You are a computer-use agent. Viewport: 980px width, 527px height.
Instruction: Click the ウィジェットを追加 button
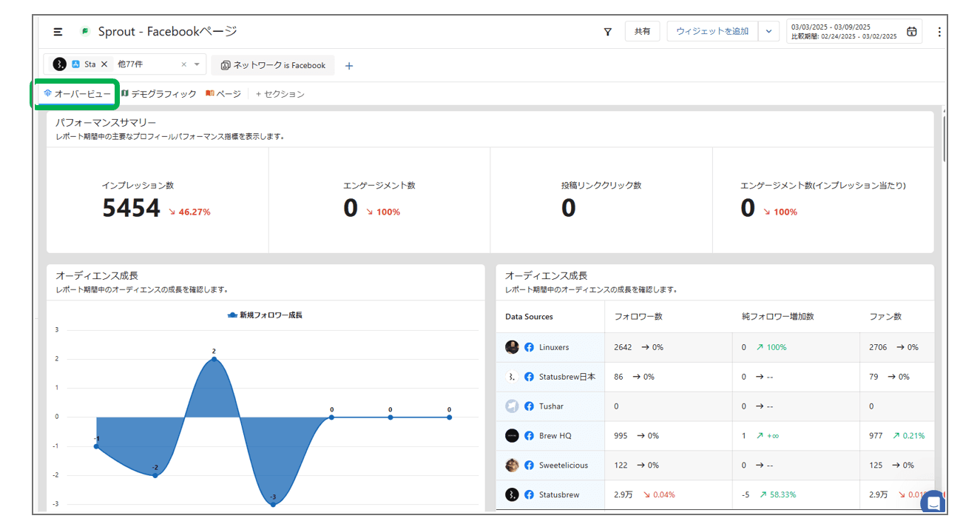tap(712, 31)
